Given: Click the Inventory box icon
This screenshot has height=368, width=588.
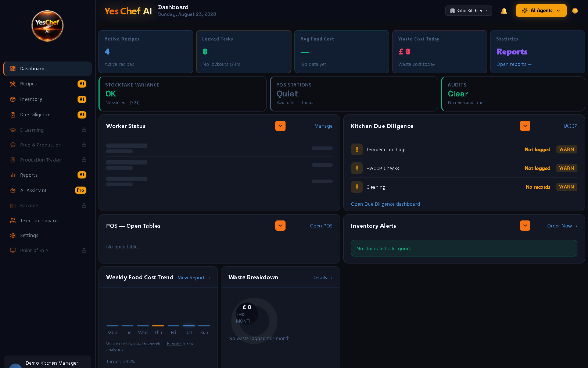Looking at the screenshot, I should point(13,99).
